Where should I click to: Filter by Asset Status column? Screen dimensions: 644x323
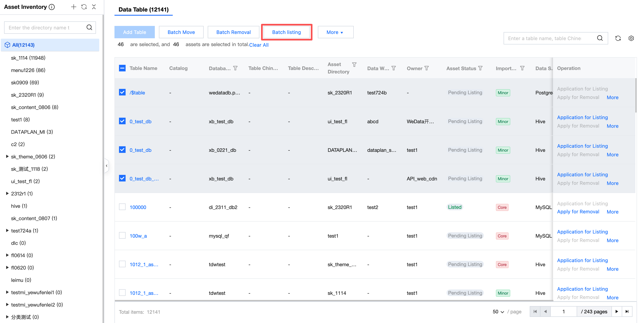(x=481, y=68)
